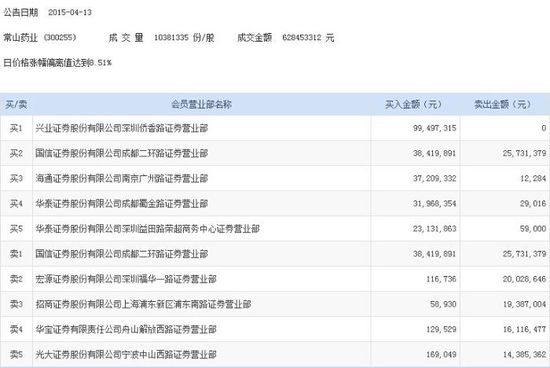Viewport: 550px width, 368px height.
Task: Select buy amount 169,049
Action: (x=441, y=354)
